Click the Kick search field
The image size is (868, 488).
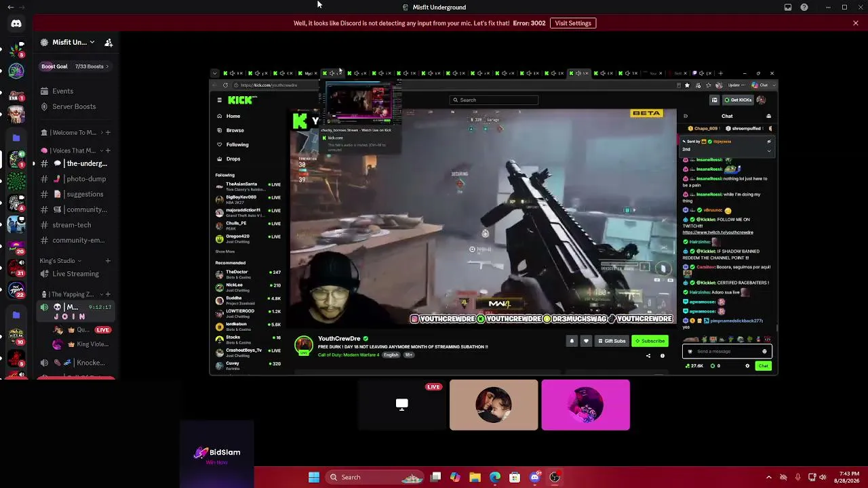point(494,100)
